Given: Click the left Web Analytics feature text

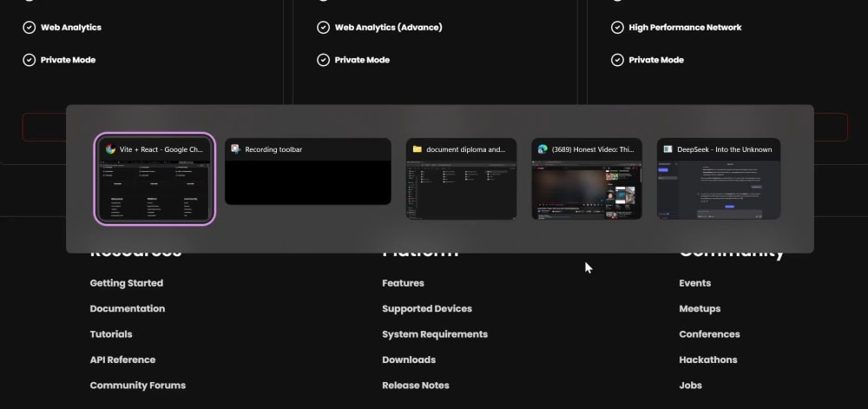Looking at the screenshot, I should (71, 27).
